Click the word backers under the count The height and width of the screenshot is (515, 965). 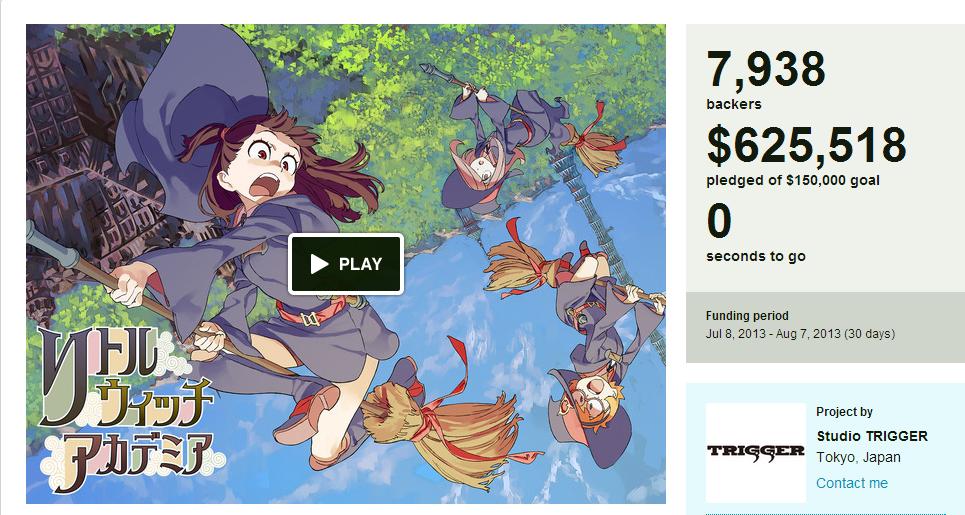coord(734,104)
